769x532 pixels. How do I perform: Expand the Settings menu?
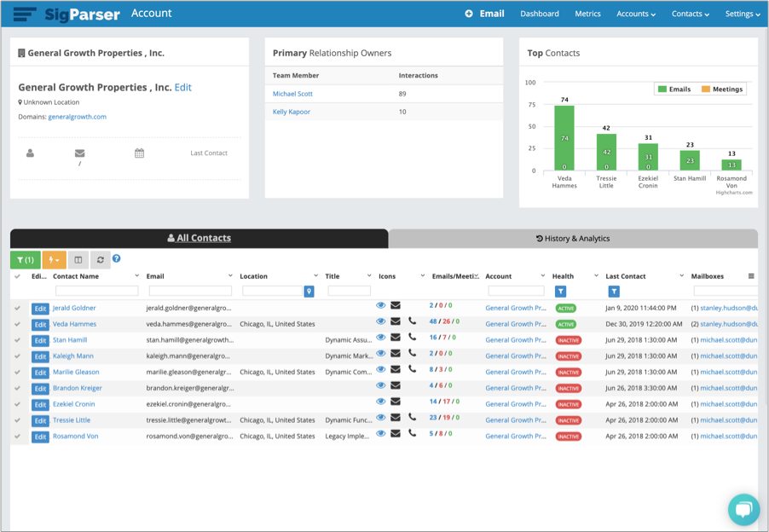743,14
